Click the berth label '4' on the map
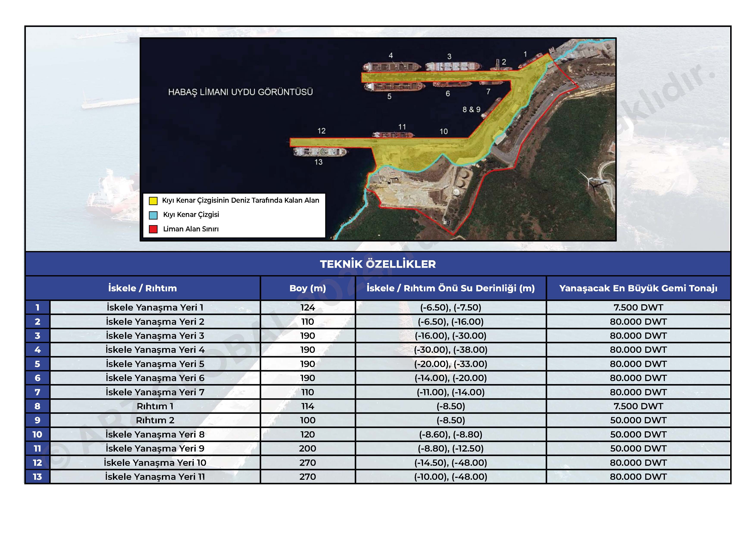Image resolution: width=756 pixels, height=535 pixels. point(391,55)
